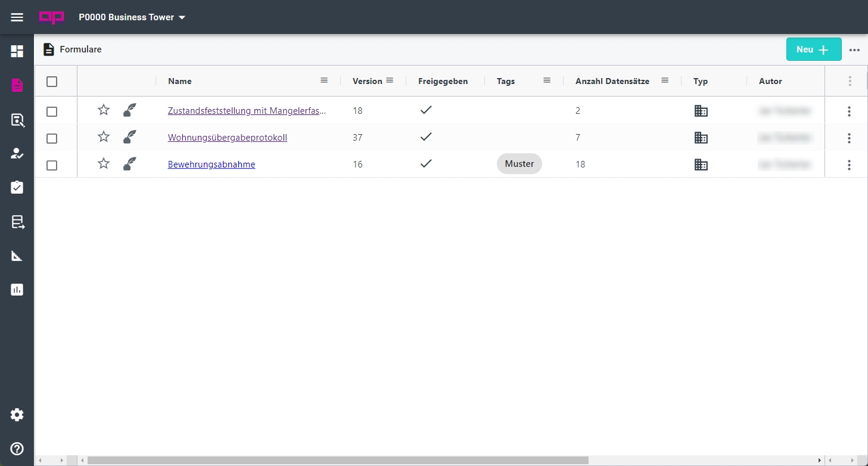Click the Muster tag chip
The image size is (868, 466).
click(519, 164)
